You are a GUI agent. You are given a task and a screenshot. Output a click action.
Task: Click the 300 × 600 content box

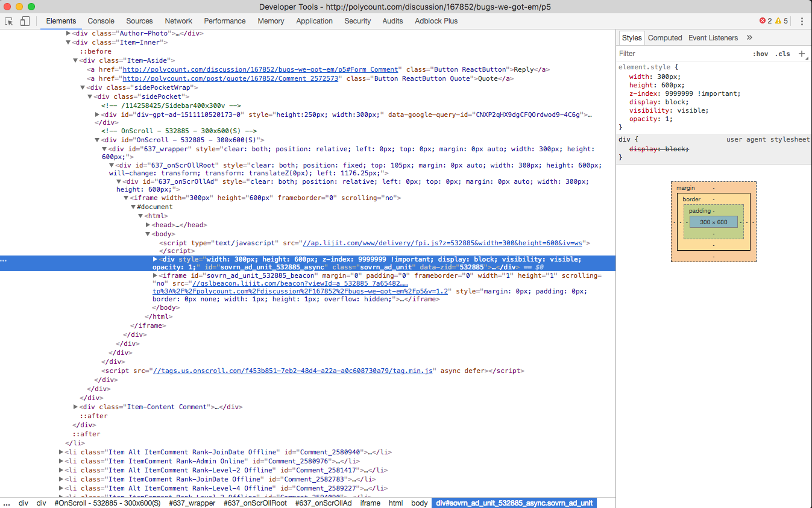click(713, 222)
